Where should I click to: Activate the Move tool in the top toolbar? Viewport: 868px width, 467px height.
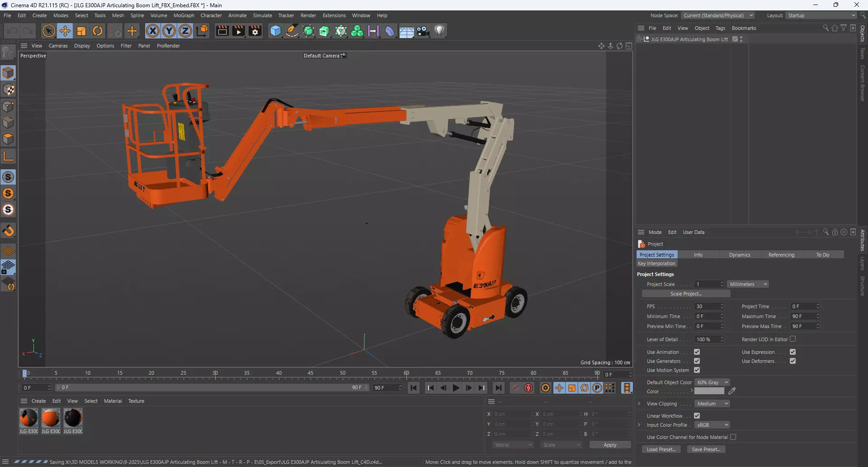65,31
